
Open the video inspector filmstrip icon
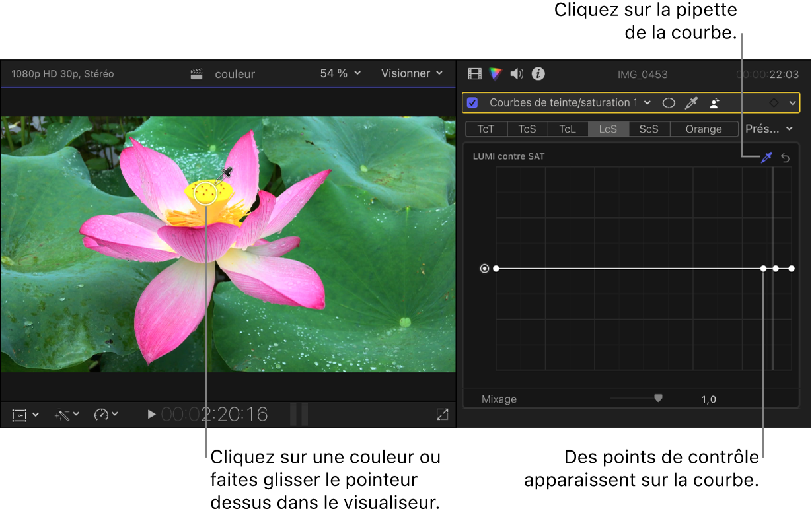(474, 73)
